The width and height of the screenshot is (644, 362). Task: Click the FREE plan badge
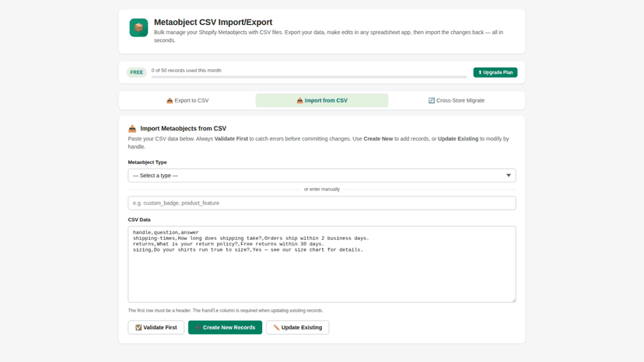pos(136,72)
